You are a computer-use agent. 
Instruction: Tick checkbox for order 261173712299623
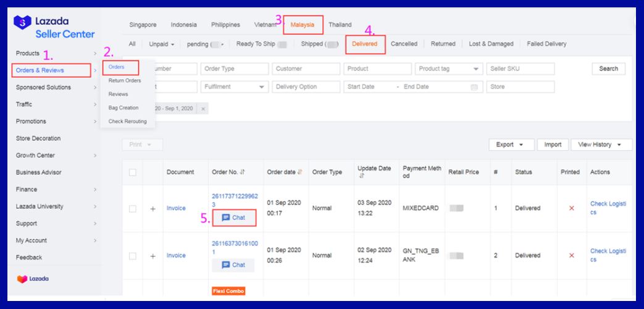(x=133, y=209)
